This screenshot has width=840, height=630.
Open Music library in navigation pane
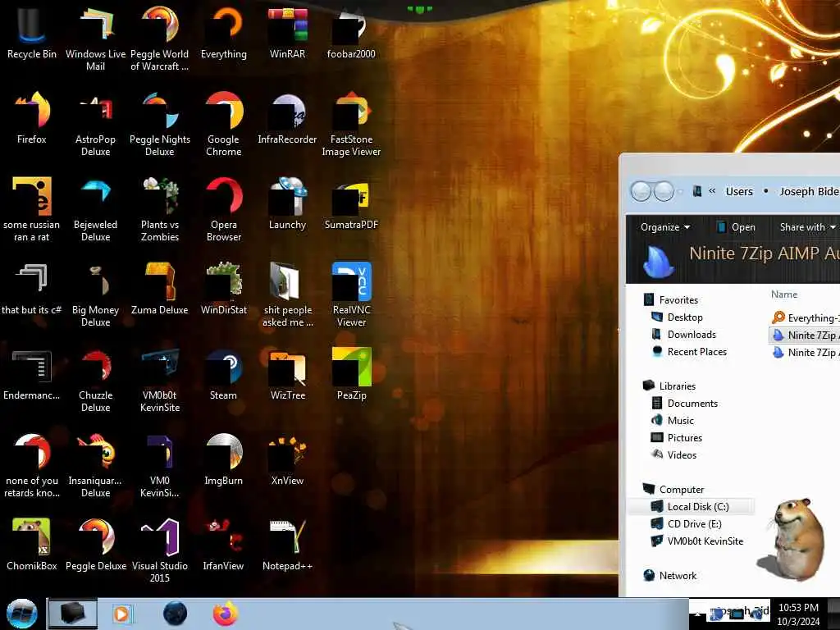point(673,420)
